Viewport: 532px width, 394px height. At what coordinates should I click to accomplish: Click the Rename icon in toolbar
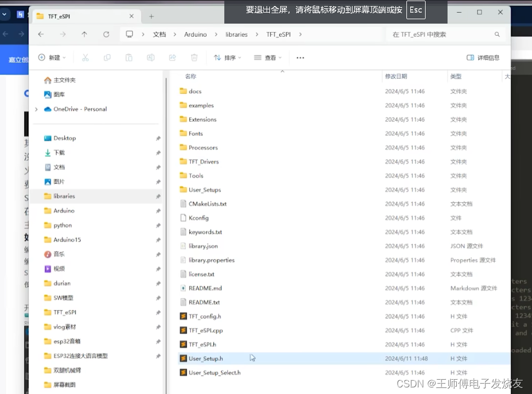tap(151, 58)
